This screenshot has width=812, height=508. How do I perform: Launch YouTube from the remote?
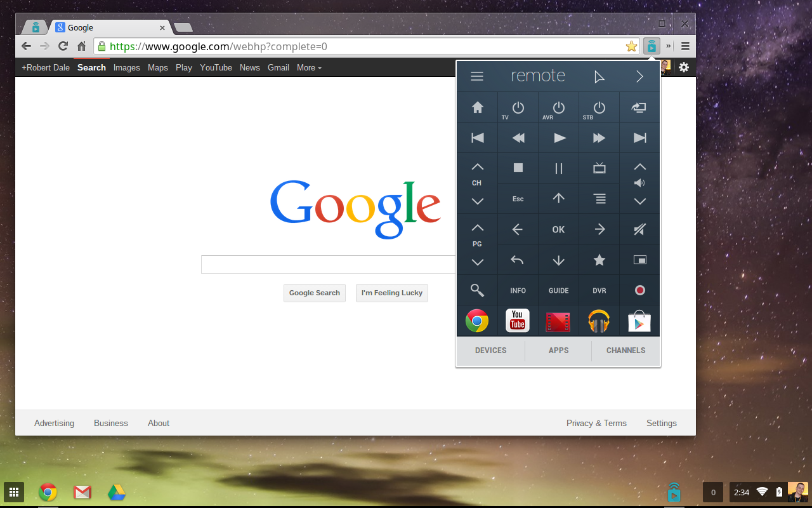coord(518,321)
